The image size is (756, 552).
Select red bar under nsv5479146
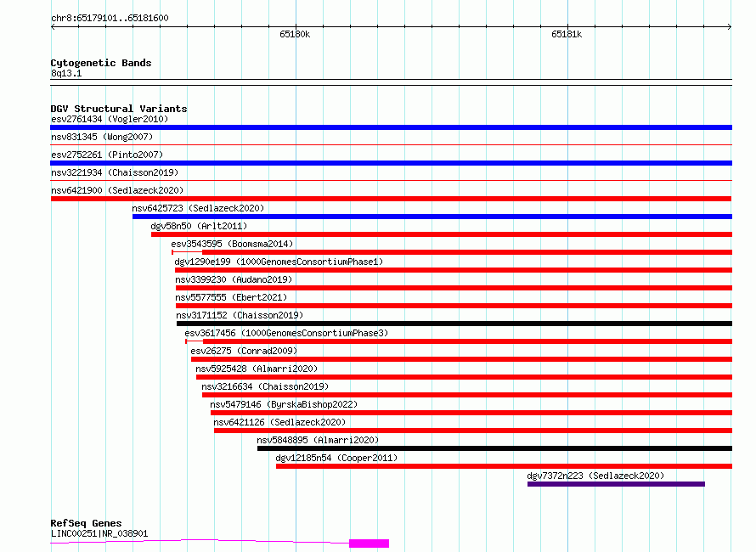[471, 413]
